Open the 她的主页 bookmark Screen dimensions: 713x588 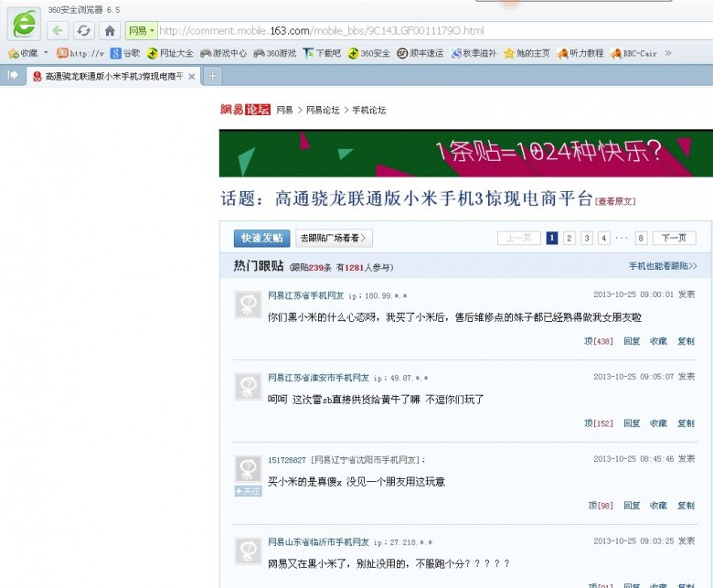point(527,53)
